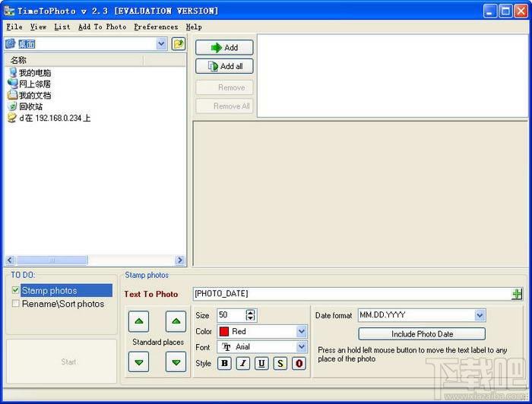Click the Remove All button
The height and width of the screenshot is (404, 532).
click(x=224, y=106)
